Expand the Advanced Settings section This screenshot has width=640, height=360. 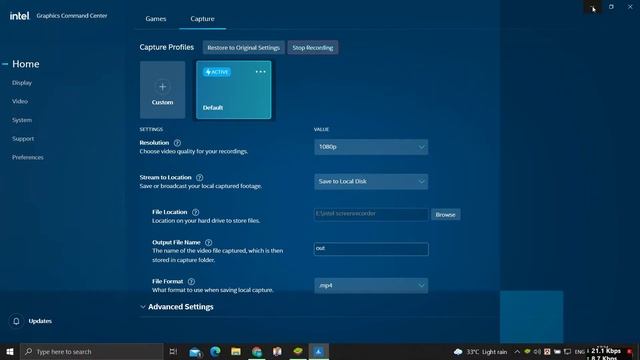point(177,307)
